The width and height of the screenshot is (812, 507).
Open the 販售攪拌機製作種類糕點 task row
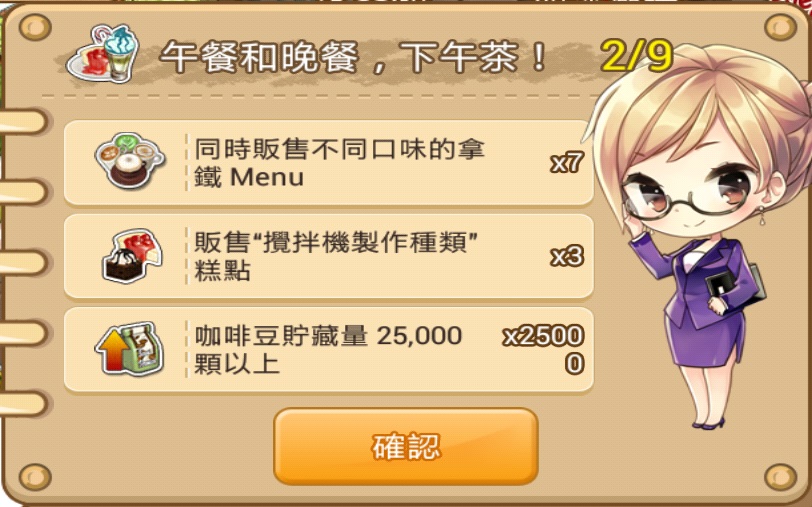[328, 256]
